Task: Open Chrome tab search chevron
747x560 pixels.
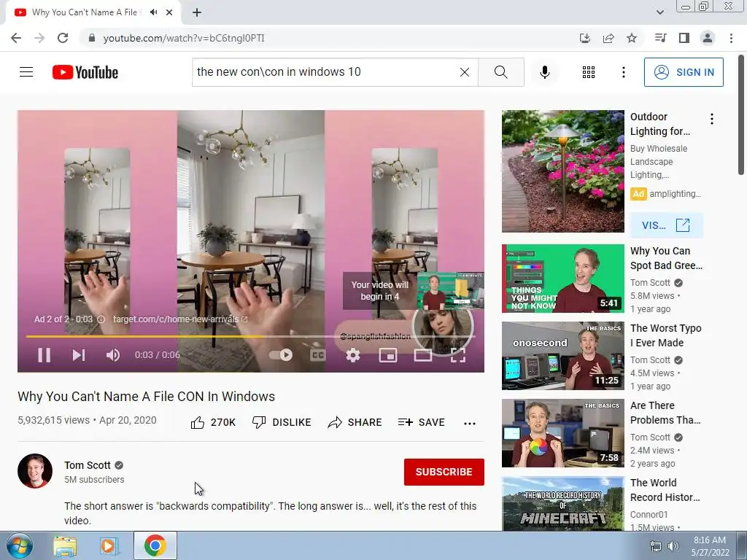Action: (x=659, y=12)
